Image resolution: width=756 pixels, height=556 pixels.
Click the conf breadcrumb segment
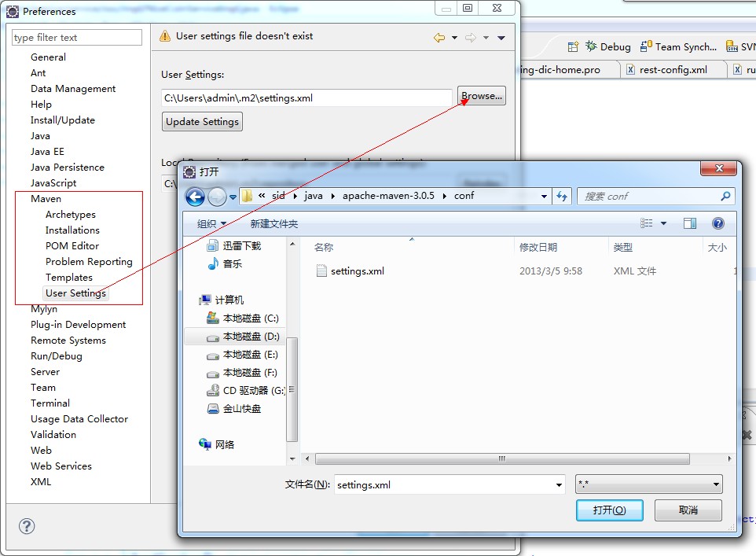click(x=464, y=196)
